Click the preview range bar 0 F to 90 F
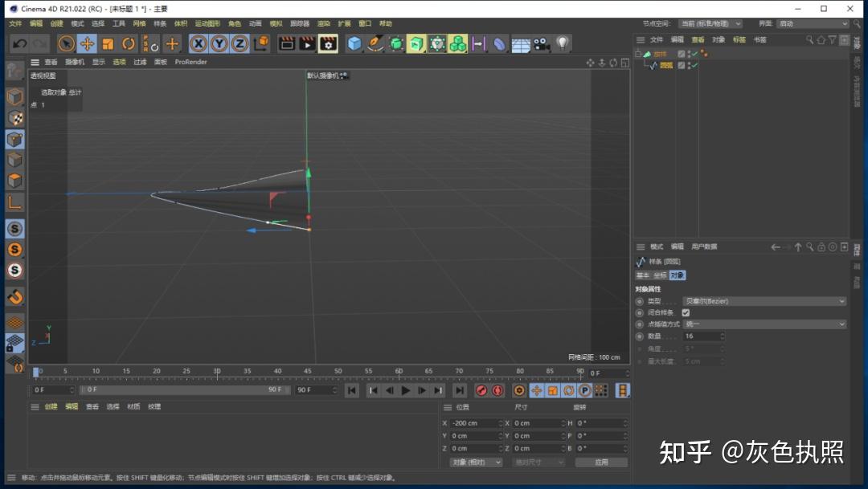This screenshot has height=489, width=868. pos(184,390)
